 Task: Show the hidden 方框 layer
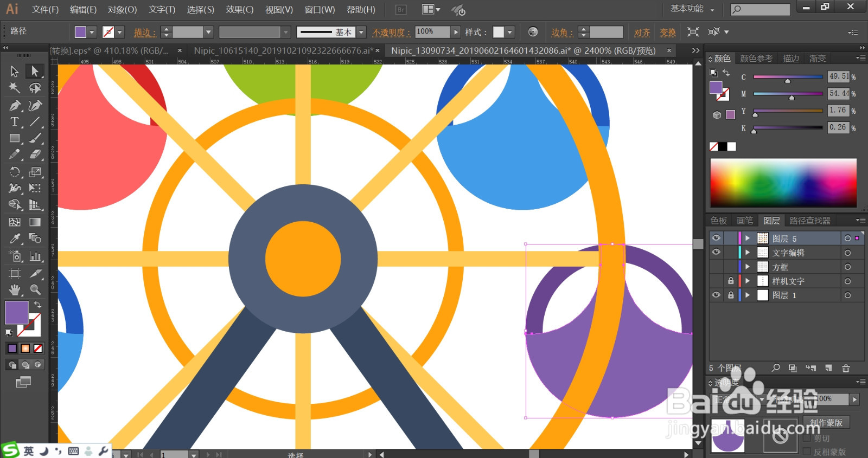pos(716,267)
